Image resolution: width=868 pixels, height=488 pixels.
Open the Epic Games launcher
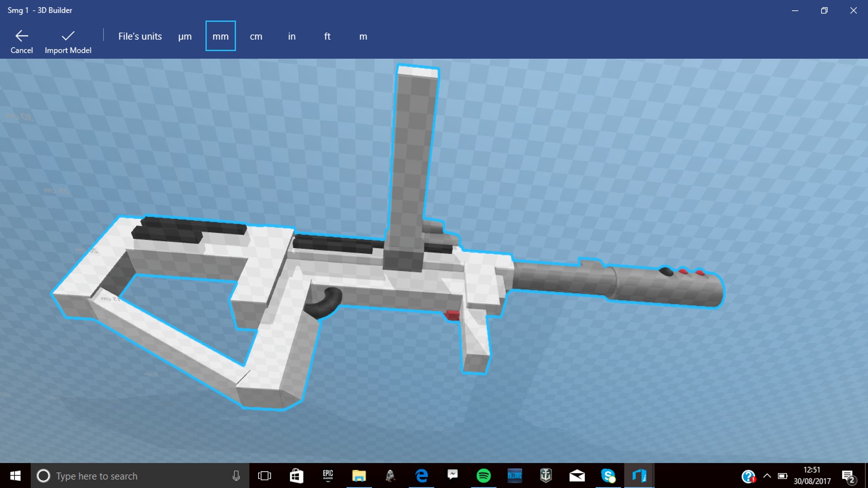328,476
